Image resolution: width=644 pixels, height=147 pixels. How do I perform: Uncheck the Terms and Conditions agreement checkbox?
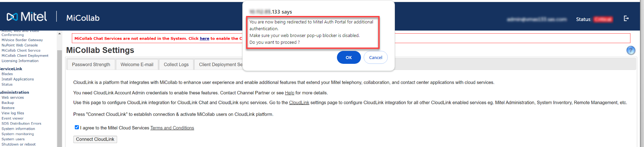[x=77, y=127]
